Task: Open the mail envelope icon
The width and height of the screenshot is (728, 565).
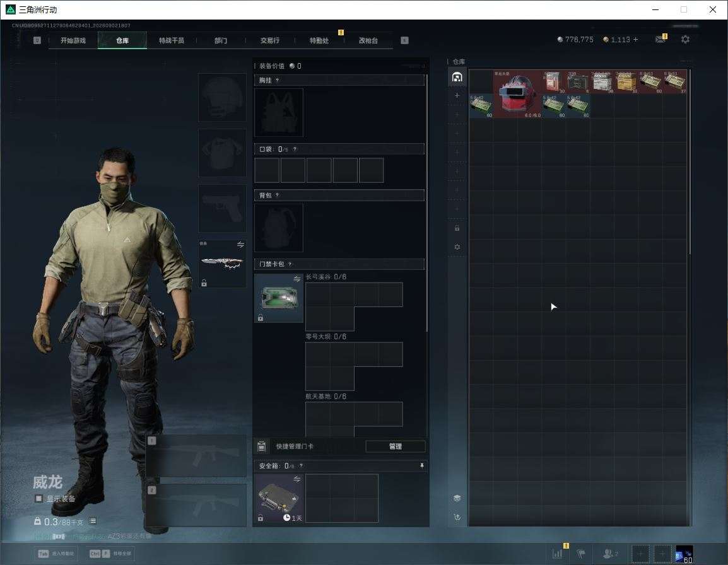Action: coord(660,40)
